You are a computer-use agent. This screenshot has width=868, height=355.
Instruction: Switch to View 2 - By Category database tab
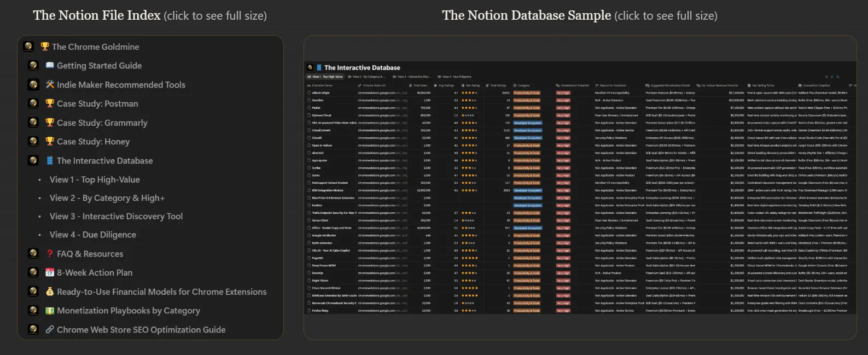(368, 77)
